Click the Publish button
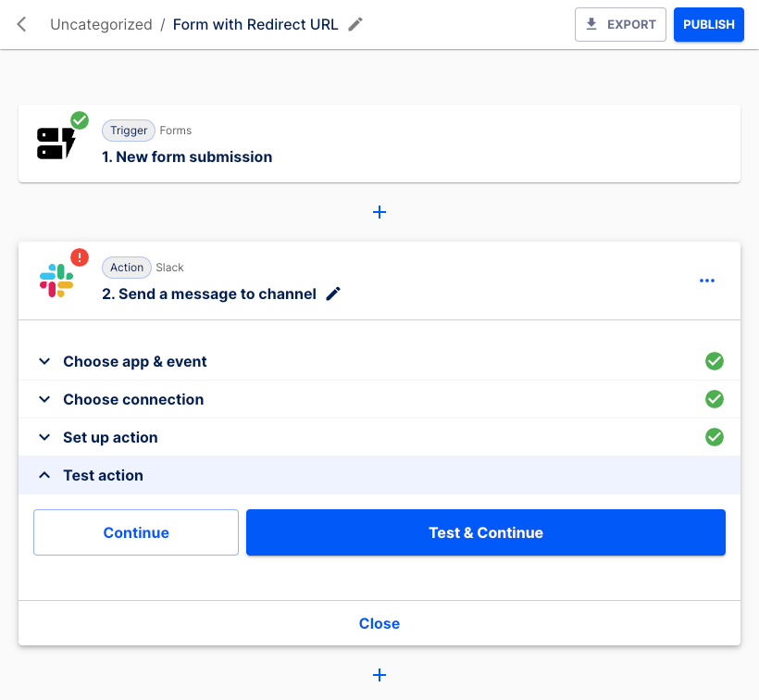 (708, 24)
